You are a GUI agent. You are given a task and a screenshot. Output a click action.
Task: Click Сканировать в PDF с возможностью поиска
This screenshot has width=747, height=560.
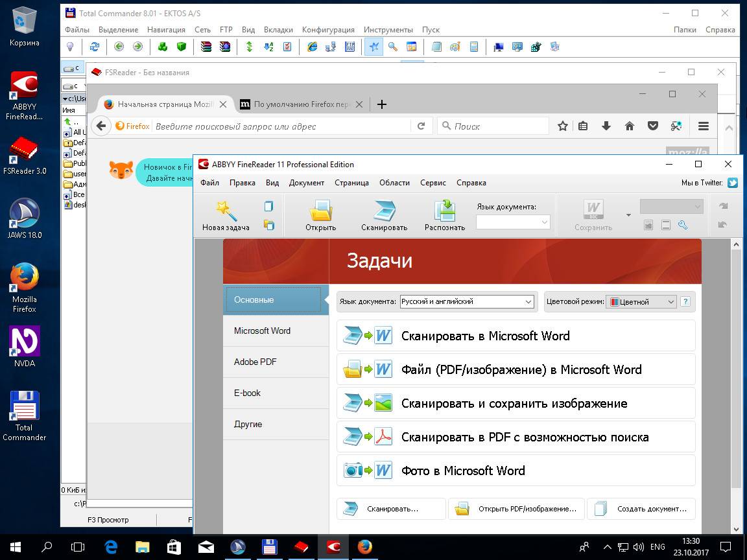pos(516,437)
